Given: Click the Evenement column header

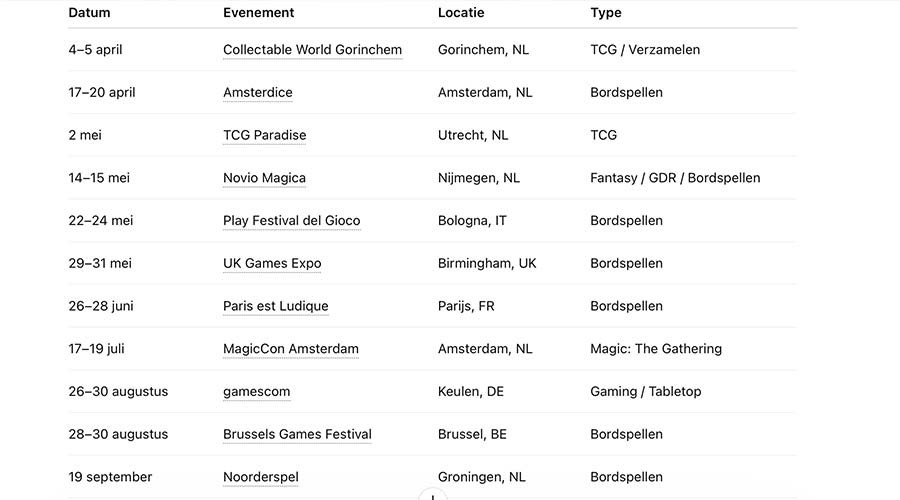Looking at the screenshot, I should (x=258, y=13).
